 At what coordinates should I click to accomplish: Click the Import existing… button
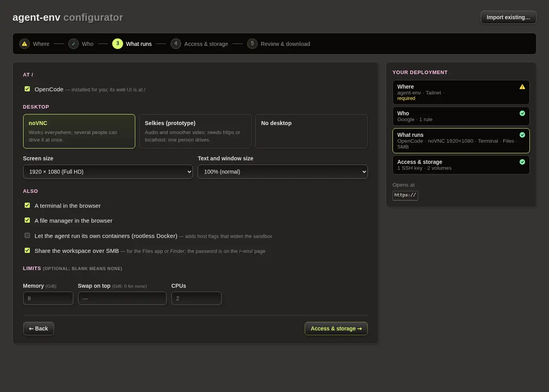pyautogui.click(x=508, y=17)
